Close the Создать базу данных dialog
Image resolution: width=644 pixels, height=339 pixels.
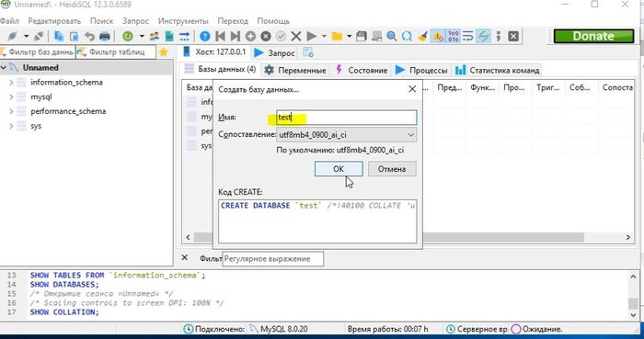(412, 89)
